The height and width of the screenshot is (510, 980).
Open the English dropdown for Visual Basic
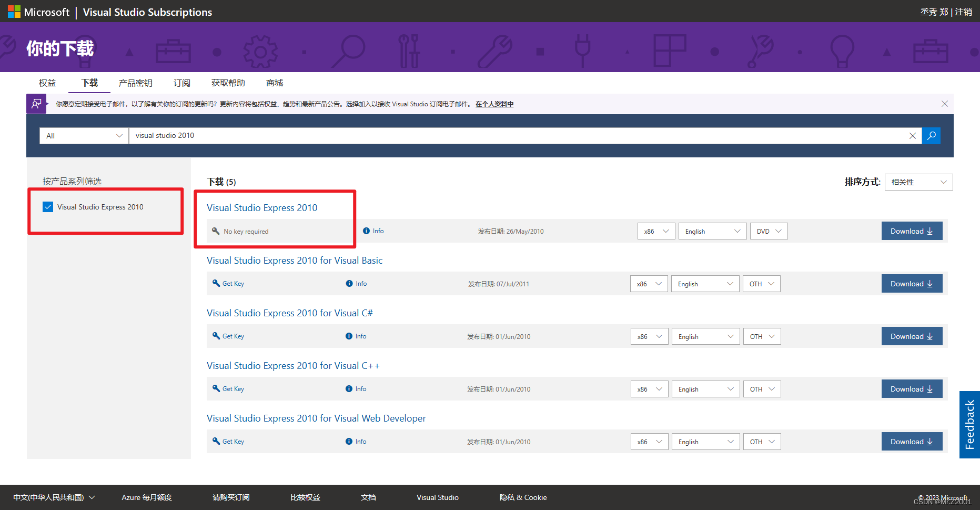coord(705,284)
